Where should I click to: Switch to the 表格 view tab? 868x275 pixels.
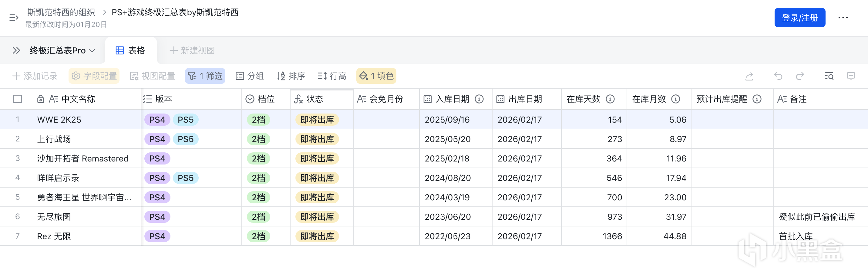coord(131,51)
